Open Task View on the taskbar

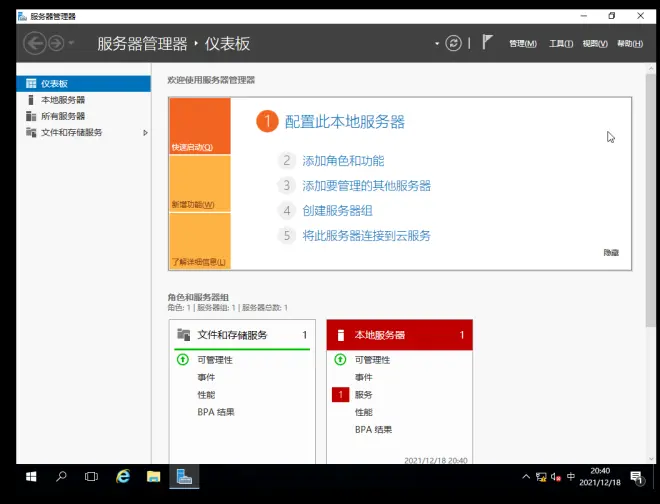click(x=91, y=477)
